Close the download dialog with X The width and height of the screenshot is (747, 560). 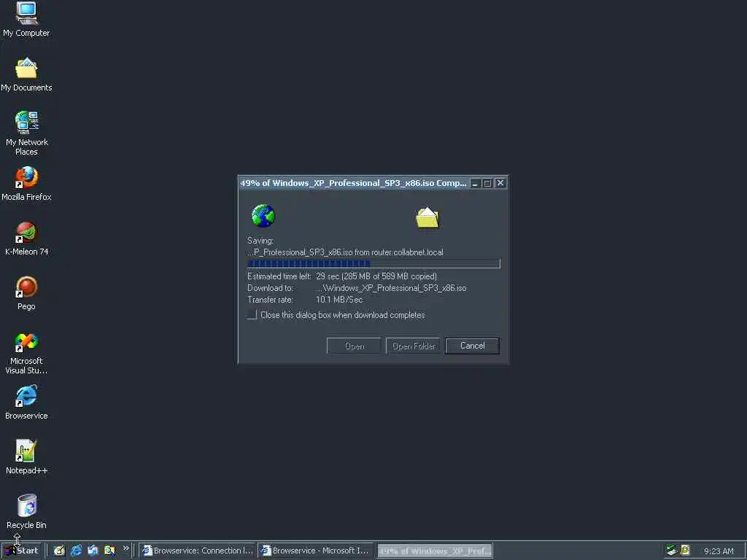pyautogui.click(x=500, y=183)
